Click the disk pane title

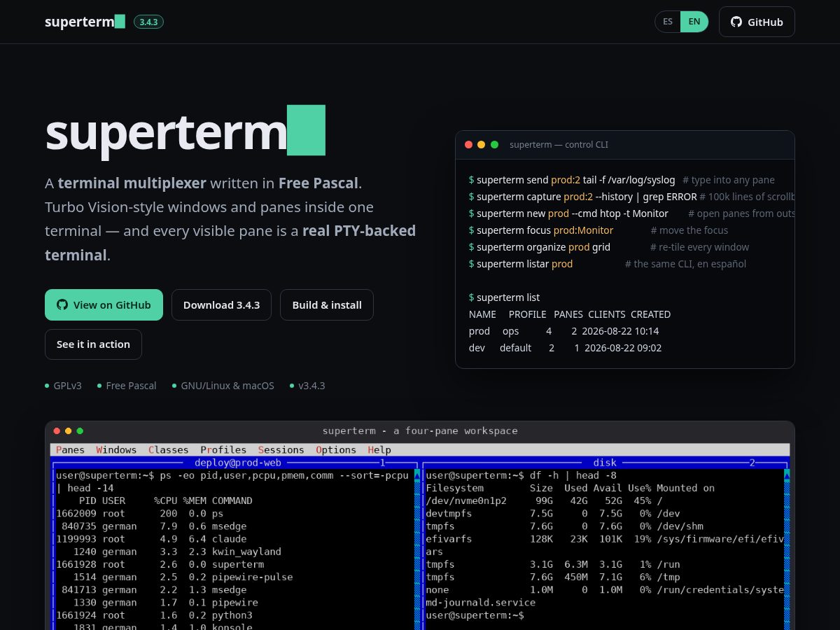pos(605,463)
